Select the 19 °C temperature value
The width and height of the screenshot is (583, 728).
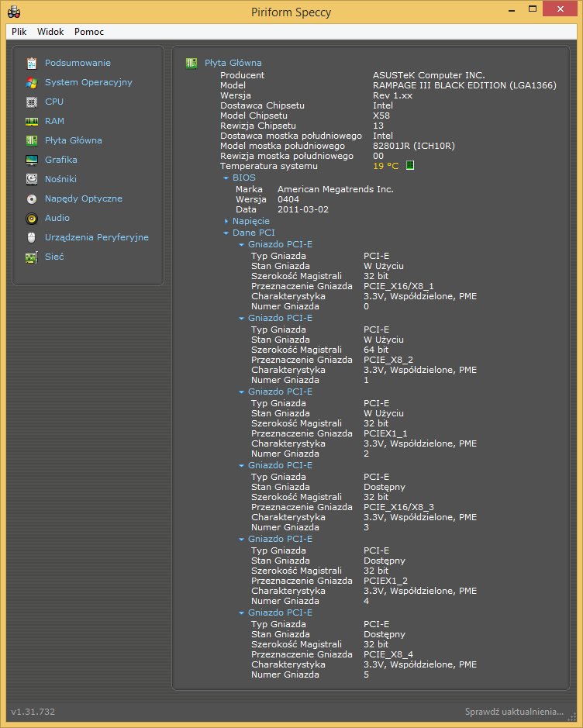click(386, 166)
